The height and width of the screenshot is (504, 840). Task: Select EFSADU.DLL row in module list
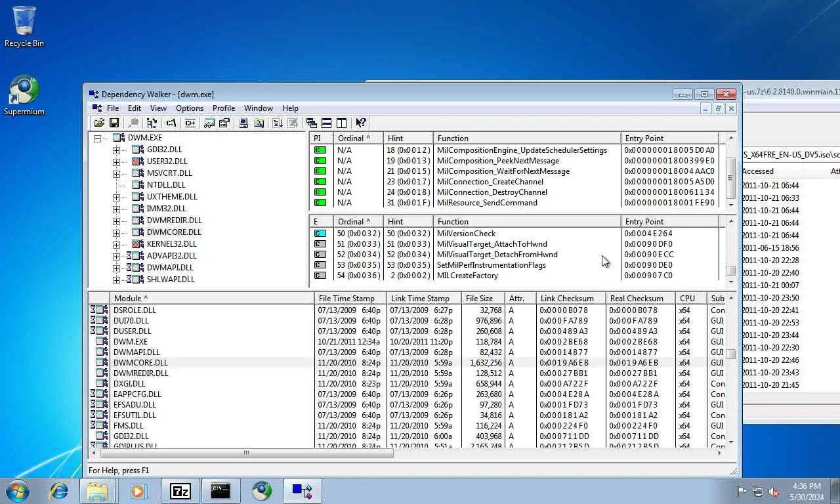click(x=407, y=405)
